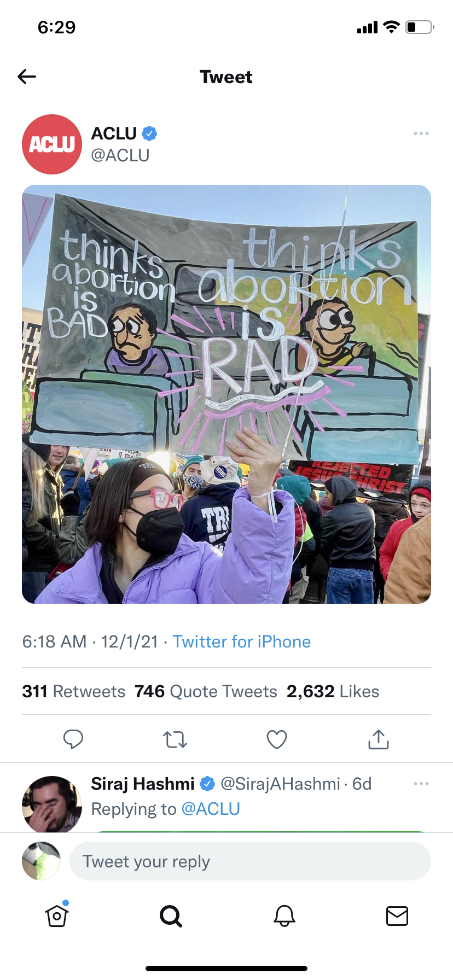Open the Search tab
Screen dimensions: 453x980
(x=171, y=915)
